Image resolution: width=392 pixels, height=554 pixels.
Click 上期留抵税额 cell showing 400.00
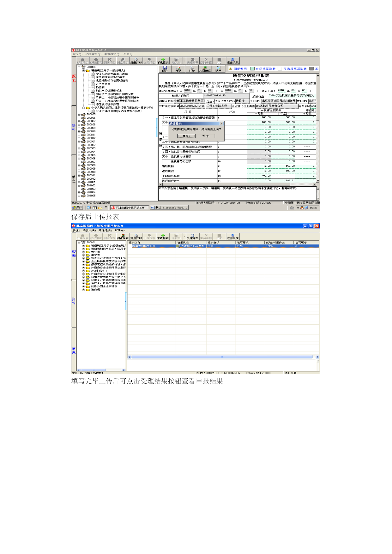(259, 176)
